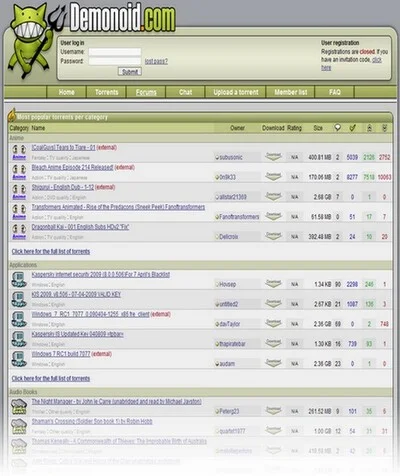Click Anime category icon beside Shigurui English Dub
The height and width of the screenshot is (476, 400).
[19, 192]
